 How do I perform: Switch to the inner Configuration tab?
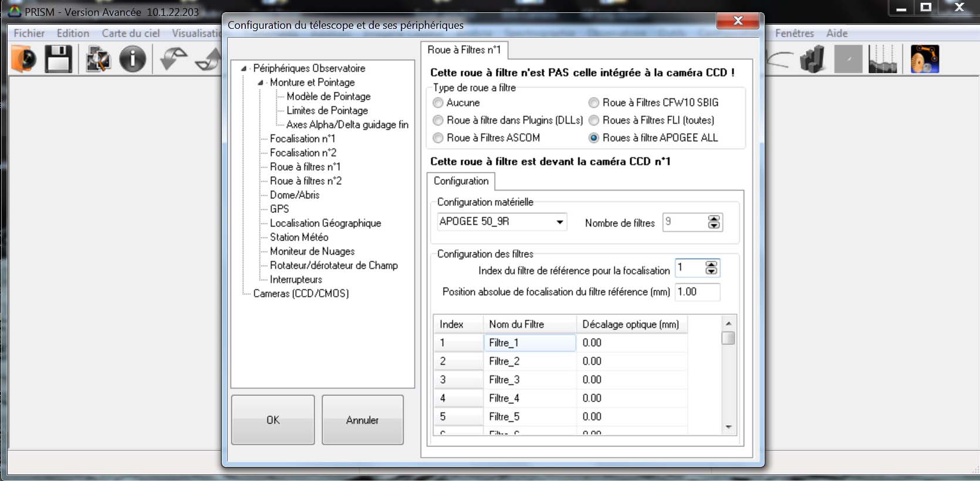[x=461, y=181]
